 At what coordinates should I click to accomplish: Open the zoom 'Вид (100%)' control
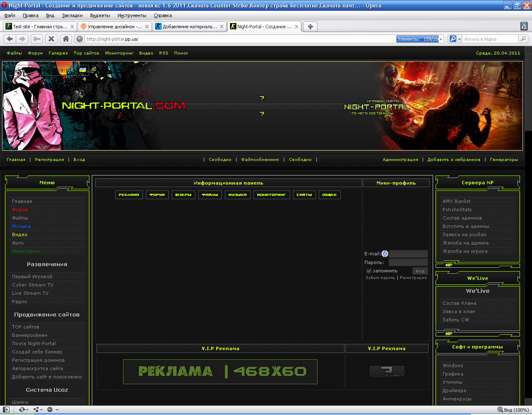click(x=513, y=410)
